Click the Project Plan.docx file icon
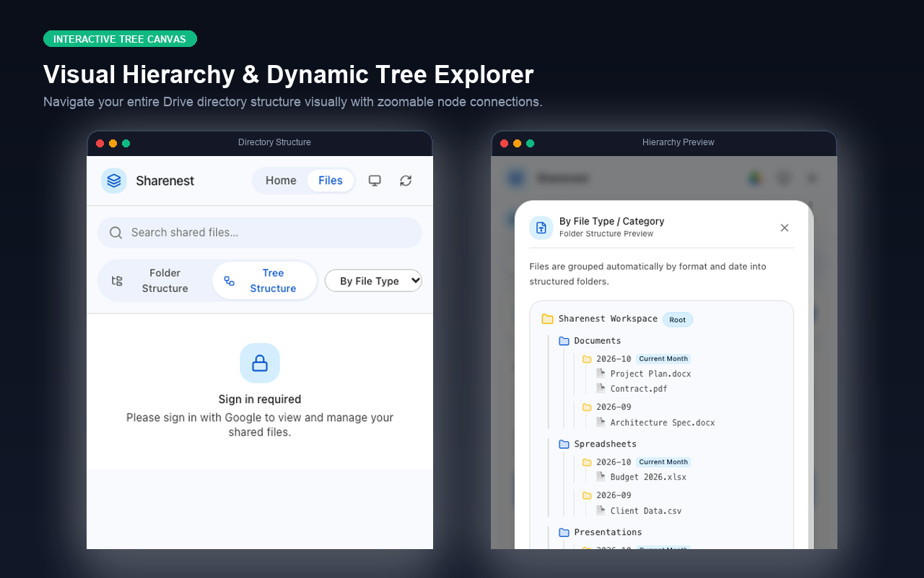The height and width of the screenshot is (578, 924). tap(601, 374)
